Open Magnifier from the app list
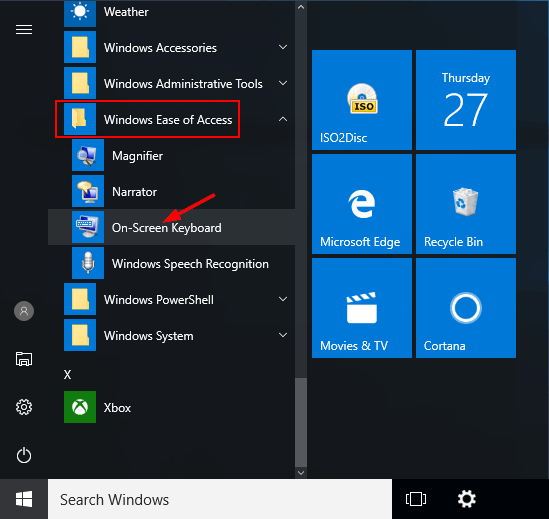549x519 pixels. click(x=172, y=155)
